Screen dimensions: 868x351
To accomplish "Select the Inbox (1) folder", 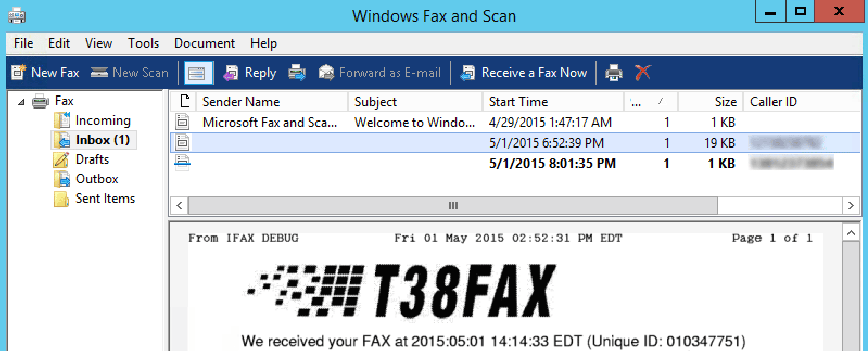I will coord(93,140).
